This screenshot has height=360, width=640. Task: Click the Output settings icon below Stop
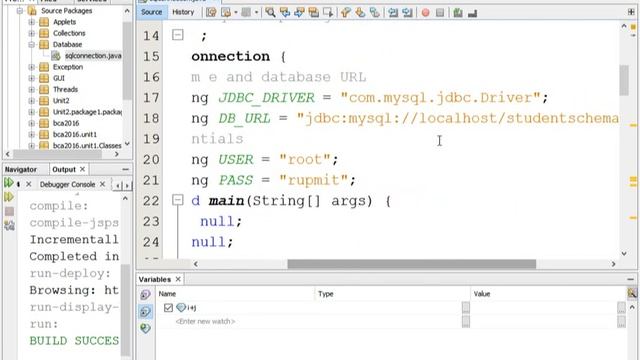pyautogui.click(x=9, y=225)
